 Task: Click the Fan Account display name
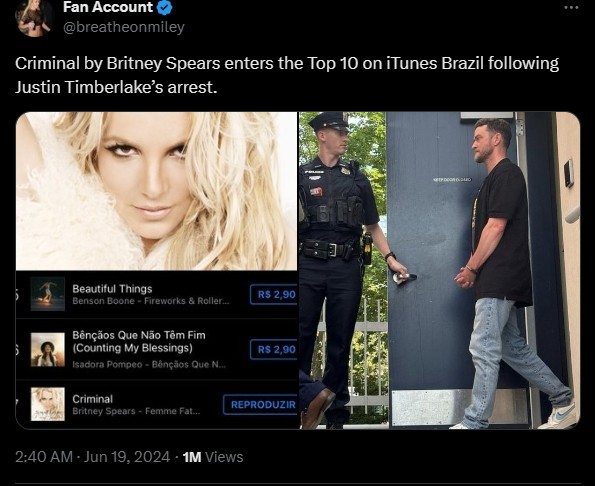(x=108, y=7)
